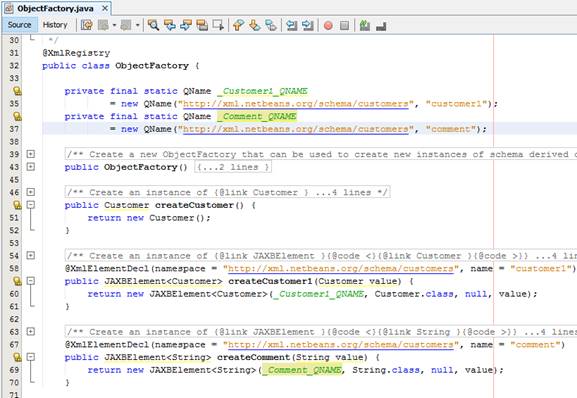Close the ObjectFactory.java tab

click(105, 8)
